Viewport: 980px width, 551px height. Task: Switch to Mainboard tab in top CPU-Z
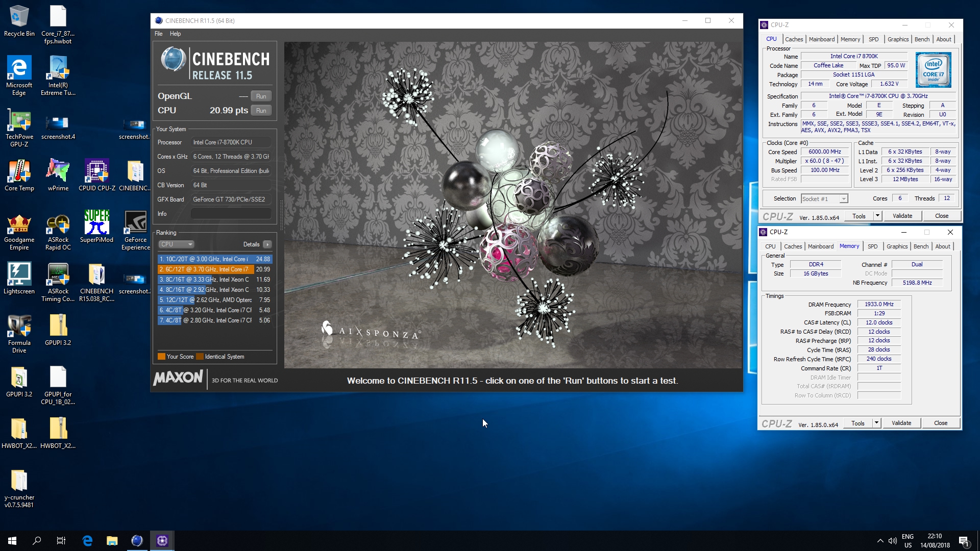(822, 39)
